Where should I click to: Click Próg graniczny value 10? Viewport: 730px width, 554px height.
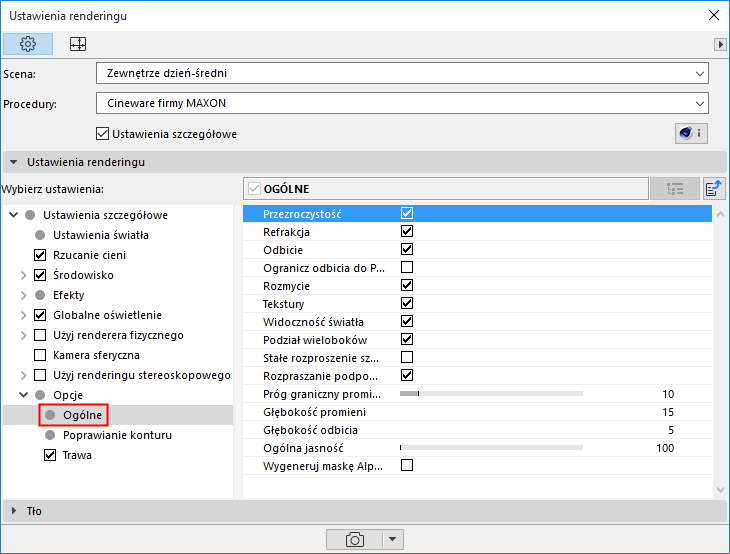[668, 394]
